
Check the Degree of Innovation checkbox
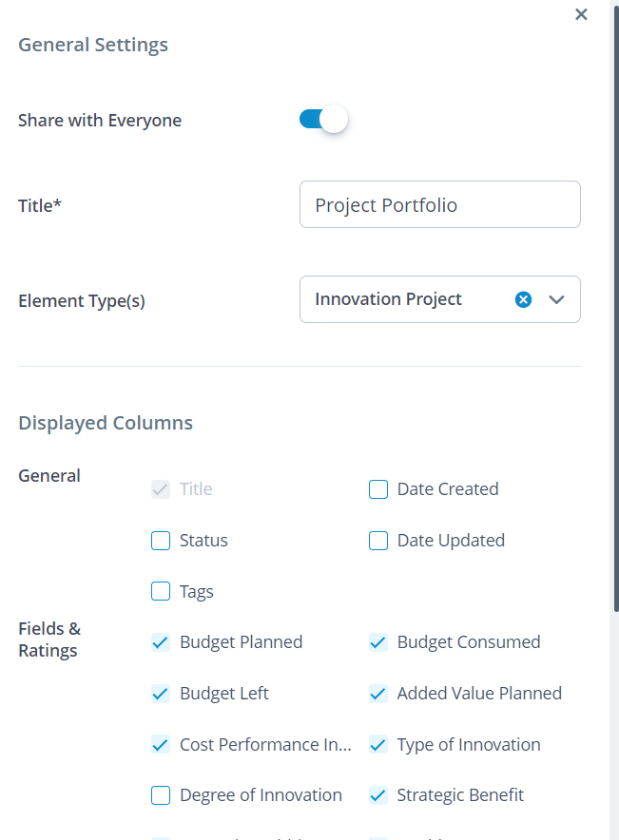161,795
